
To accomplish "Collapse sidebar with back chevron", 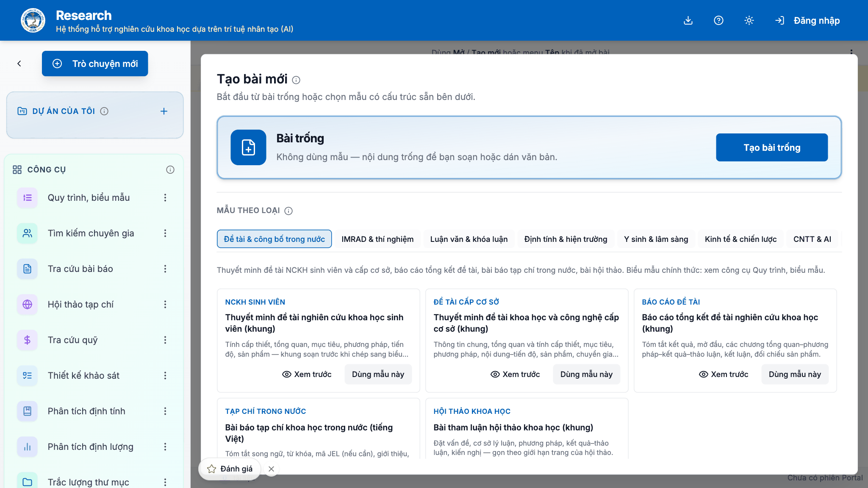I will 19,64.
